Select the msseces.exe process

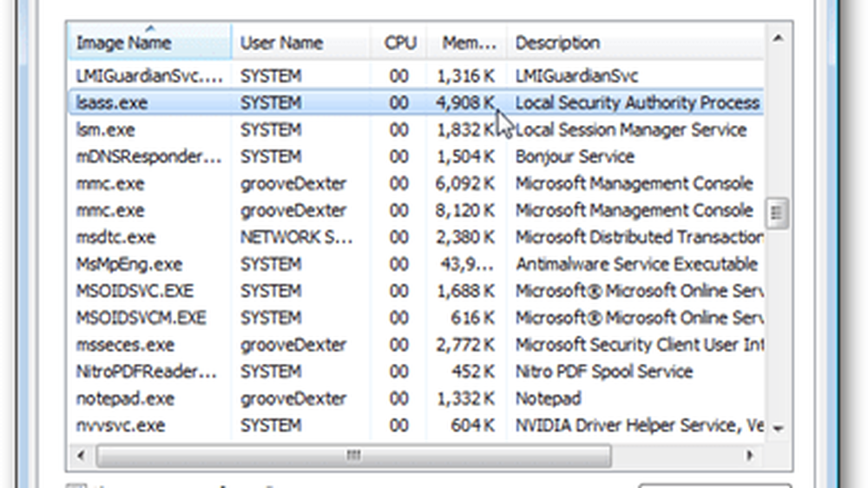(x=416, y=345)
